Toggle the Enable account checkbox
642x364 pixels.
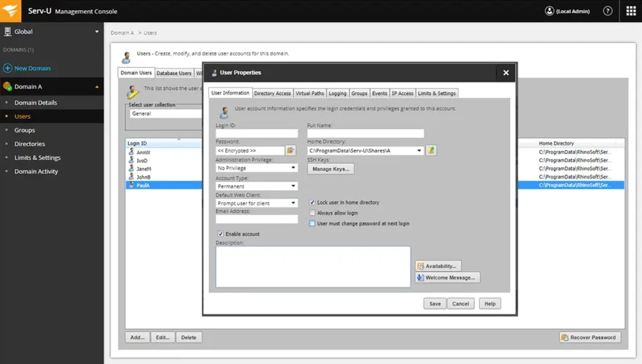point(220,234)
